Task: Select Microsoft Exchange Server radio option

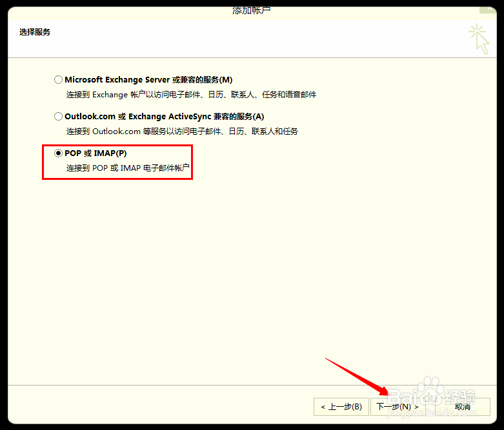Action: (58, 79)
